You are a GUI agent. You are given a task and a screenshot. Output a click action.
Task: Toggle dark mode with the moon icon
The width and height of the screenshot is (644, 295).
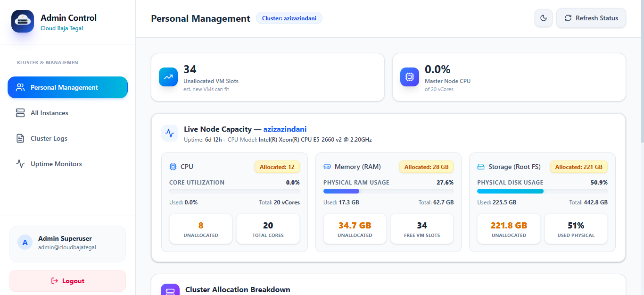(x=544, y=18)
